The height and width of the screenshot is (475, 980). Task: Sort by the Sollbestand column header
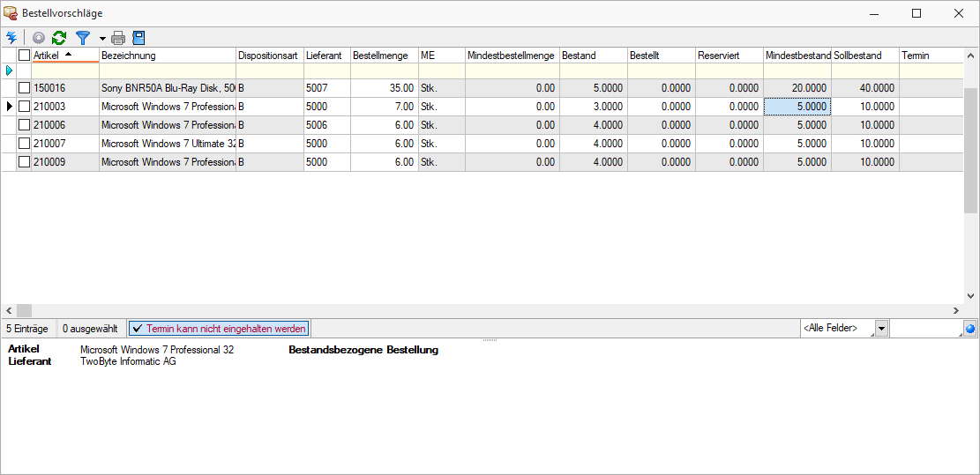(x=865, y=56)
